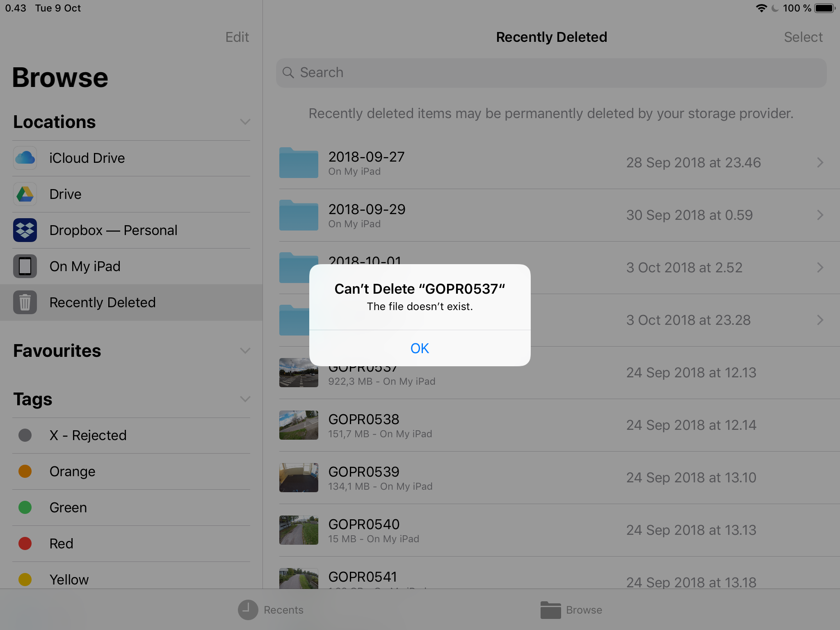Collapse the Locations section
Viewport: 840px width, 630px height.
[x=245, y=122]
